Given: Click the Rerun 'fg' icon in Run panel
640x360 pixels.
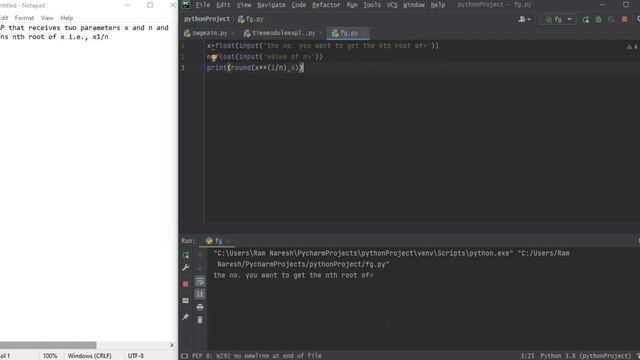Looking at the screenshot, I should click(186, 256).
